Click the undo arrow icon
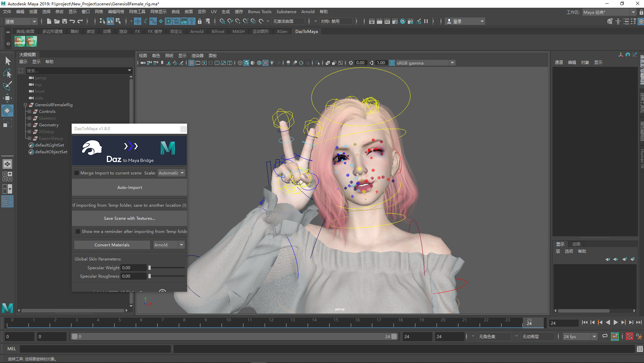The height and width of the screenshot is (363, 644). 72,21
